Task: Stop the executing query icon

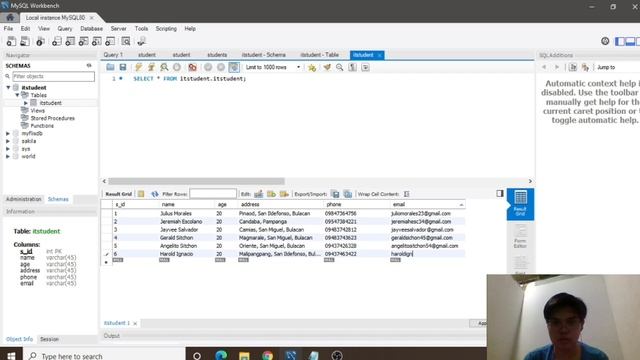Action: [x=177, y=67]
